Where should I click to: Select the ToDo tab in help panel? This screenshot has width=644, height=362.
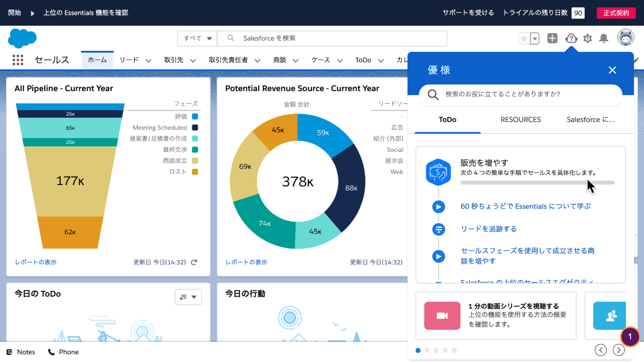[x=448, y=120]
